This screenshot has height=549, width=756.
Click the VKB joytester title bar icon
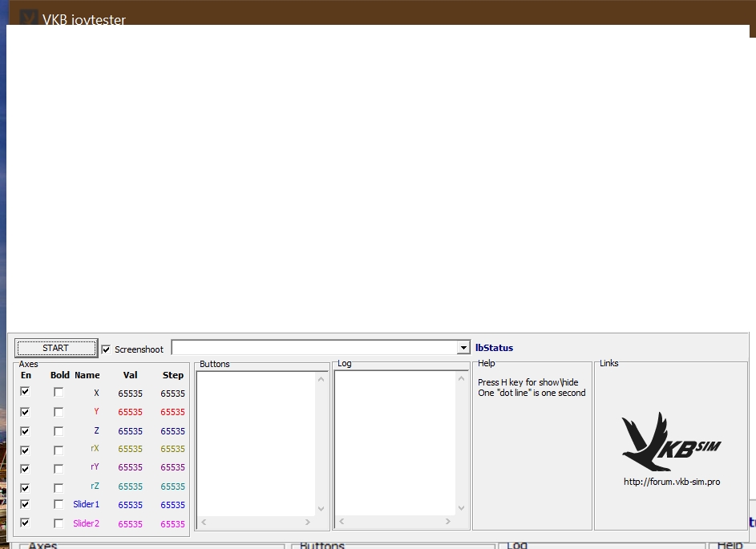point(28,18)
